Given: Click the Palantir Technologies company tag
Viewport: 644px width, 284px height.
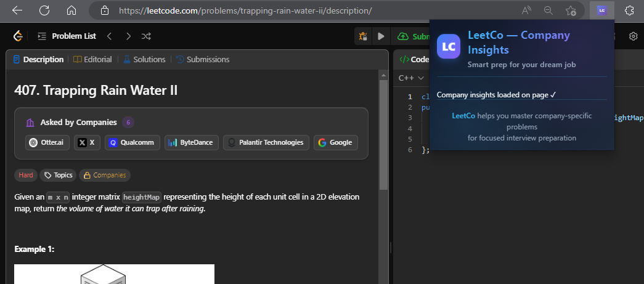Looking at the screenshot, I should click(x=266, y=142).
